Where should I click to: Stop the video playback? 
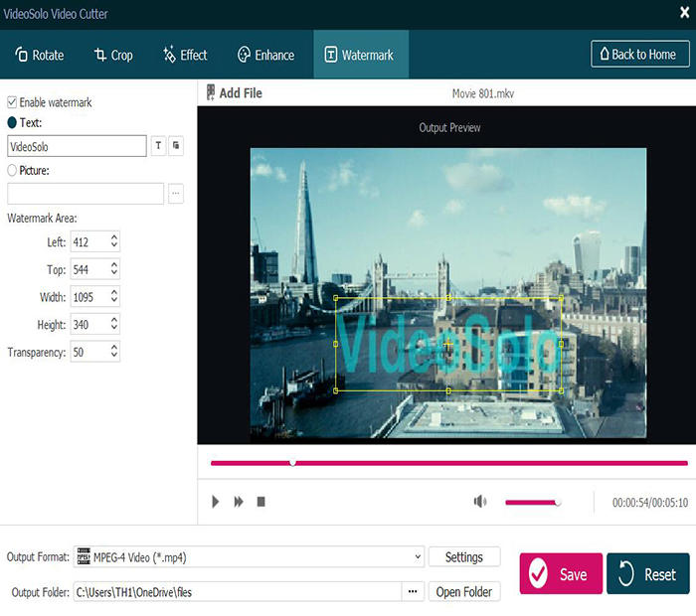click(x=261, y=502)
